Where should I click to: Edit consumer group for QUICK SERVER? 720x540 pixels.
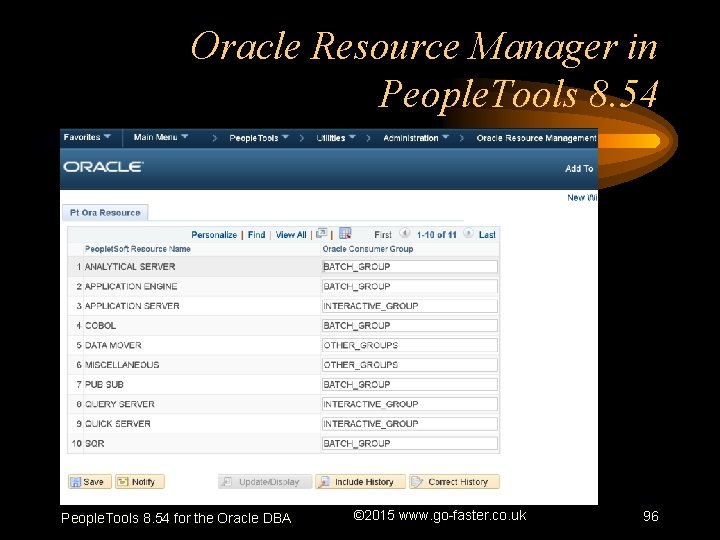[410, 424]
